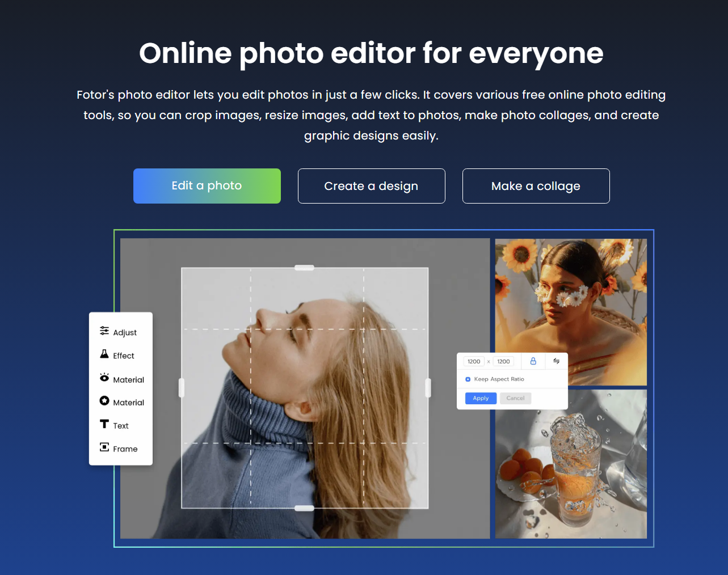
Task: Open the Create a design button
Action: click(372, 186)
